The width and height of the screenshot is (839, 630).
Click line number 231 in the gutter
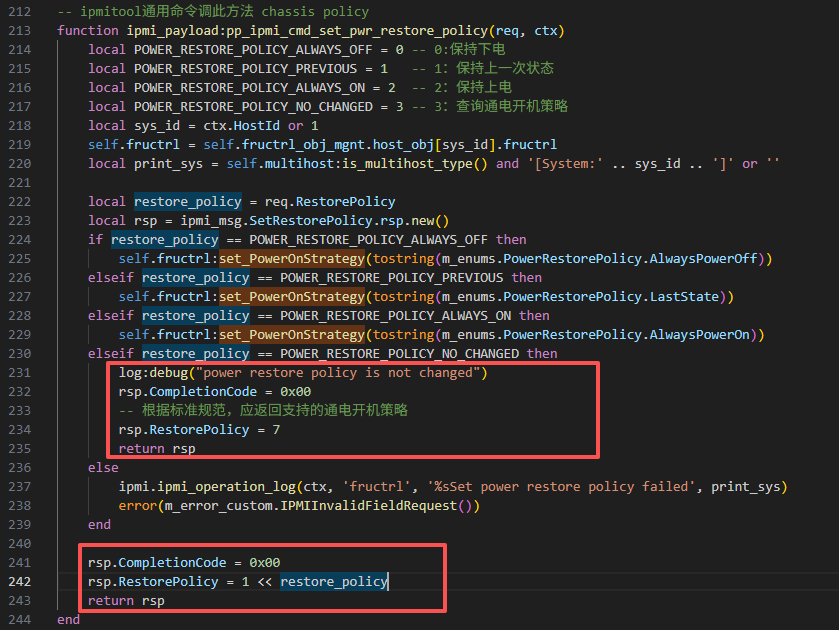tap(20, 373)
